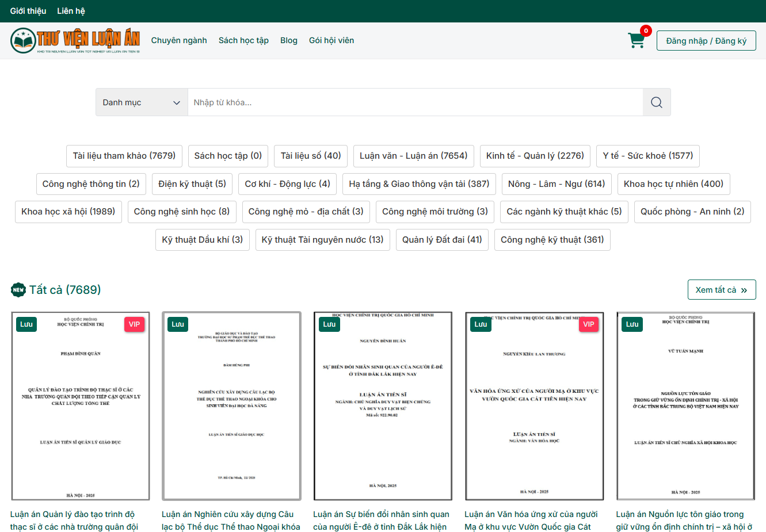Open the Sách học tập menu
This screenshot has width=766, height=532.
pos(243,40)
